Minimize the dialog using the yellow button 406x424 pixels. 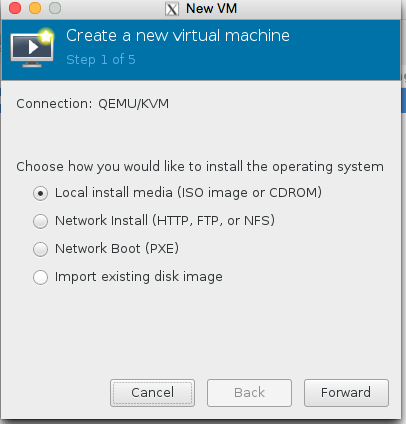coord(35,8)
